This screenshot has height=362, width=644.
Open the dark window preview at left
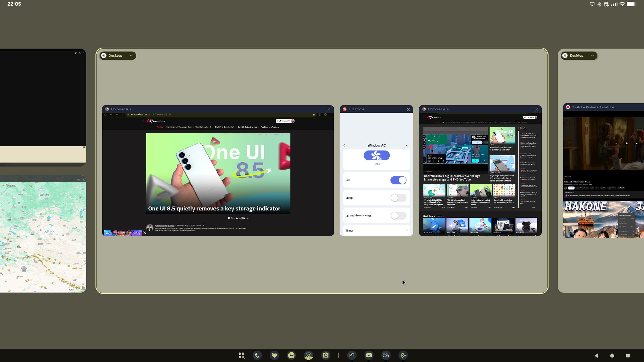[43, 107]
